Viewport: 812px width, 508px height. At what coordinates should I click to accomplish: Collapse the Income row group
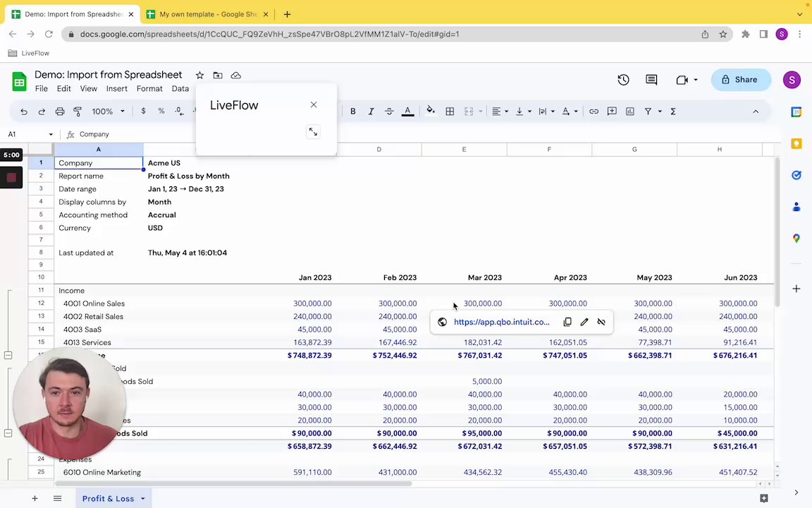(x=8, y=356)
